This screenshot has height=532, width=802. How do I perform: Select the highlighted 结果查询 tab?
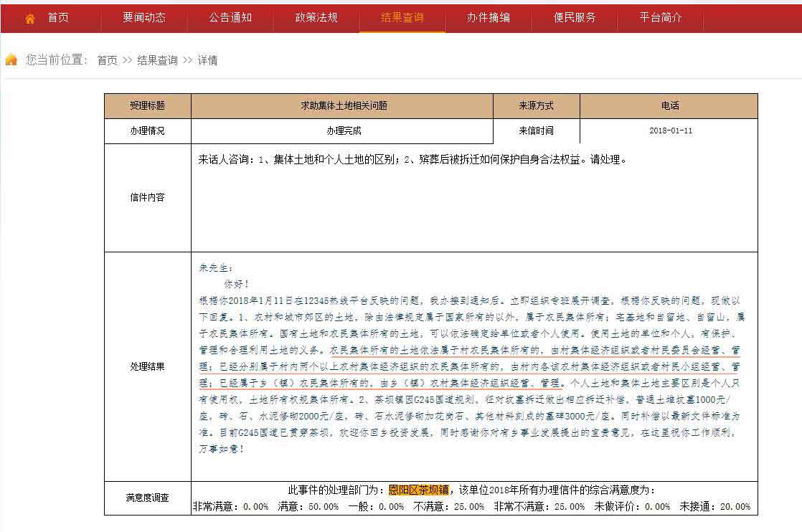pos(402,18)
